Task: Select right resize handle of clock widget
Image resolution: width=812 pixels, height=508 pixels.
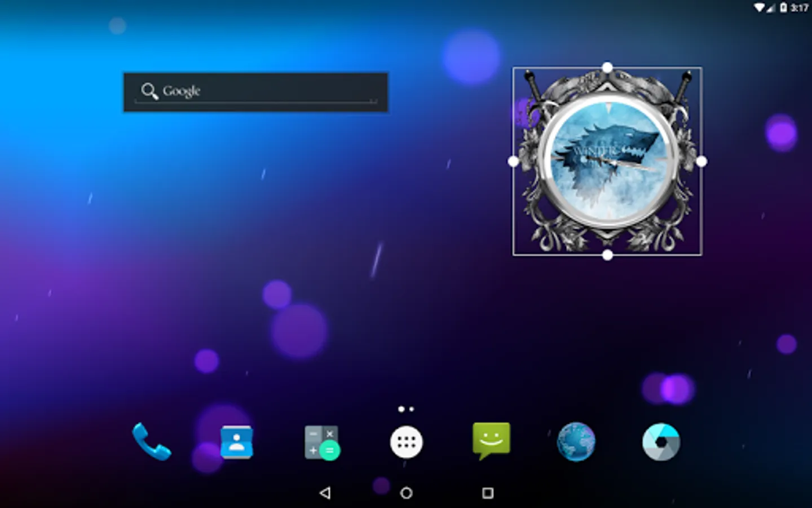Action: [701, 161]
